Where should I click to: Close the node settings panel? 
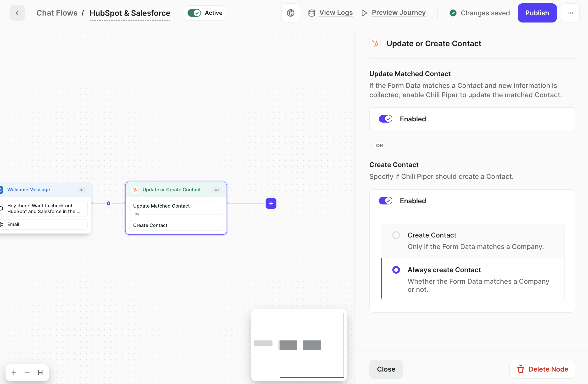tap(386, 369)
